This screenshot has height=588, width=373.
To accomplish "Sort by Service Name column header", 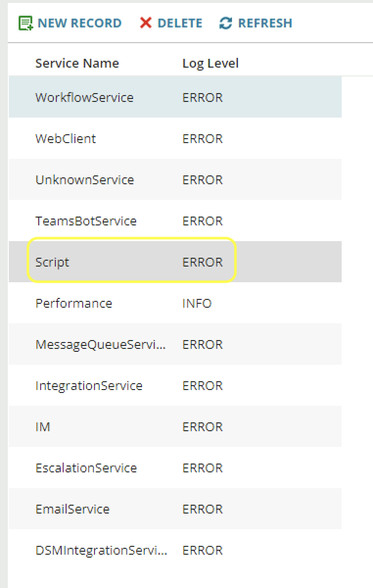I will 77,63.
